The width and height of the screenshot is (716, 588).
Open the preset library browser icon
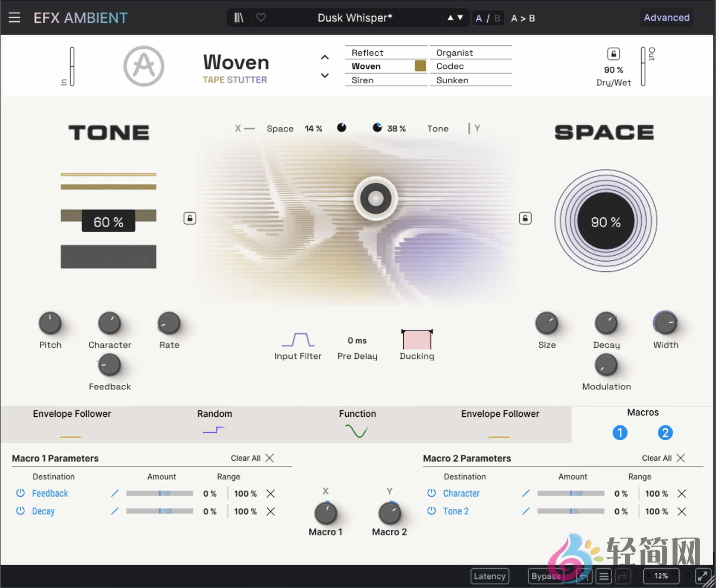239,17
